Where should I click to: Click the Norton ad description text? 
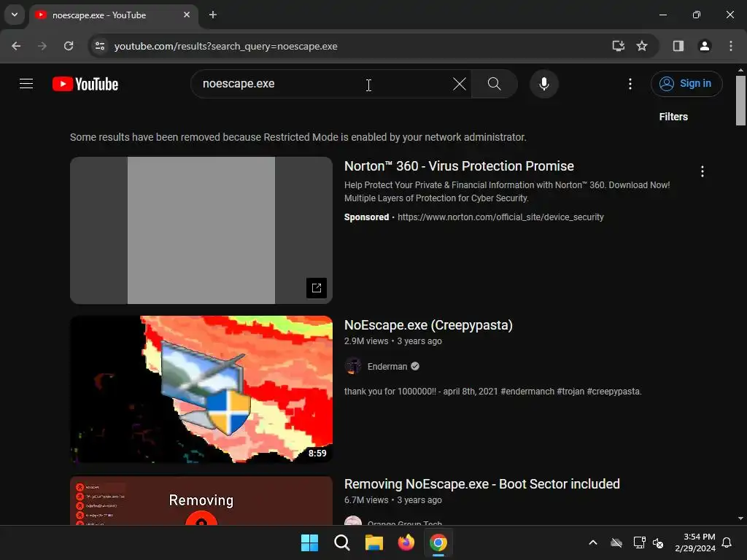pyautogui.click(x=507, y=192)
